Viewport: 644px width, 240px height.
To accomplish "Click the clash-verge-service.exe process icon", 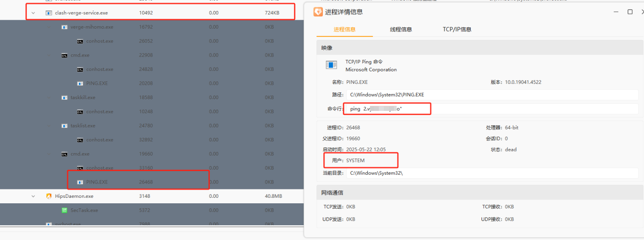I will click(48, 13).
